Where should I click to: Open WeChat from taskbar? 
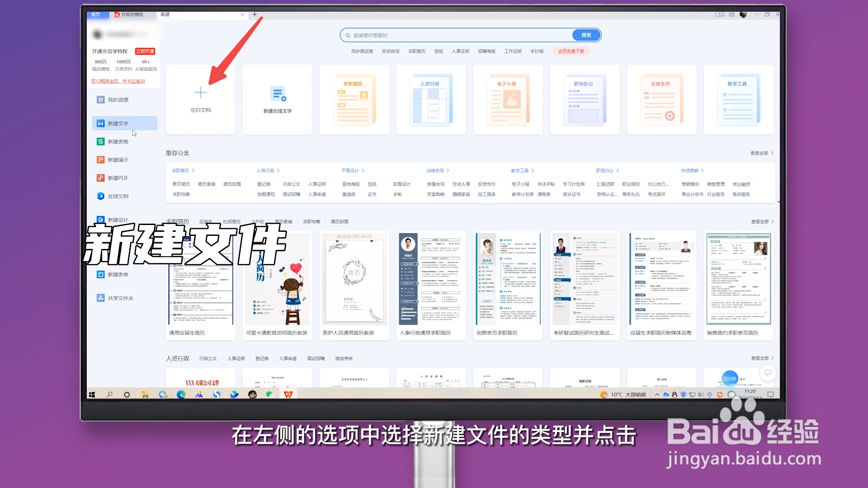click(x=270, y=394)
